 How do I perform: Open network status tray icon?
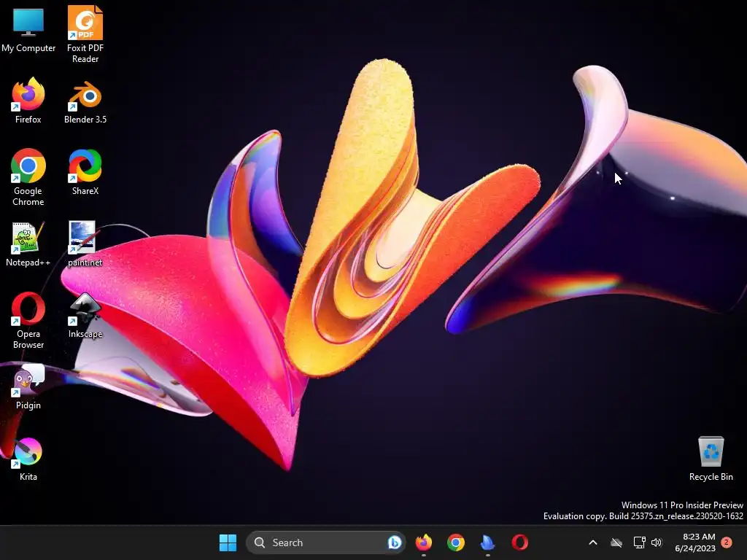(639, 542)
